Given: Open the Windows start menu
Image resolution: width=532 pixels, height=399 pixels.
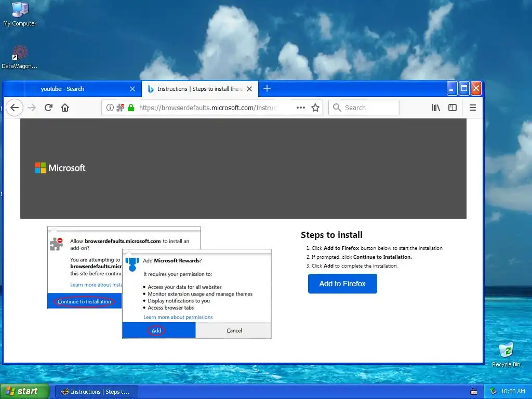Looking at the screenshot, I should click(x=24, y=391).
